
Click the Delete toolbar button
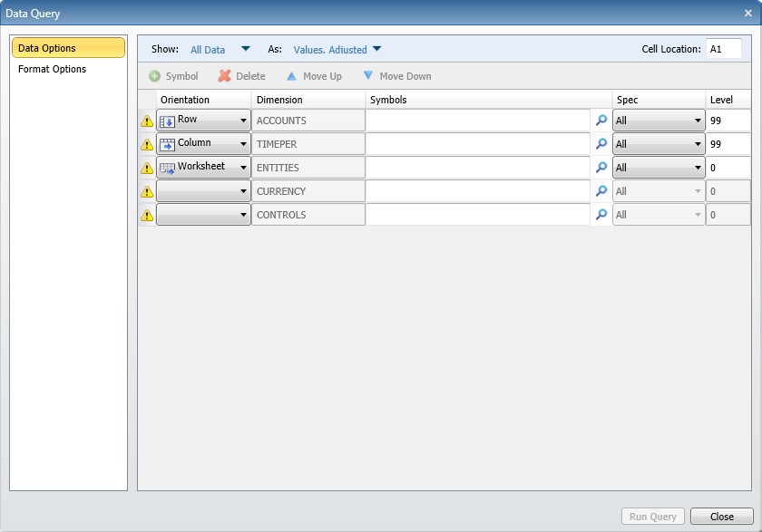(x=241, y=77)
